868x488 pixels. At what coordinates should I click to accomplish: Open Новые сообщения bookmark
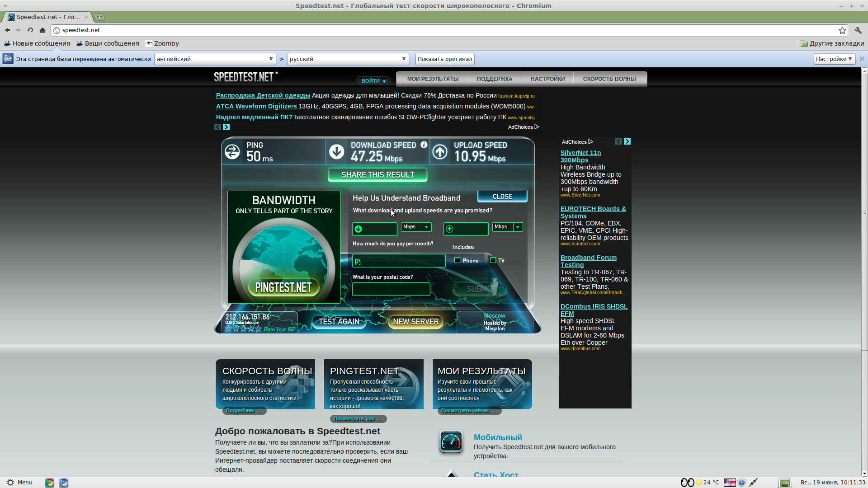pyautogui.click(x=37, y=43)
